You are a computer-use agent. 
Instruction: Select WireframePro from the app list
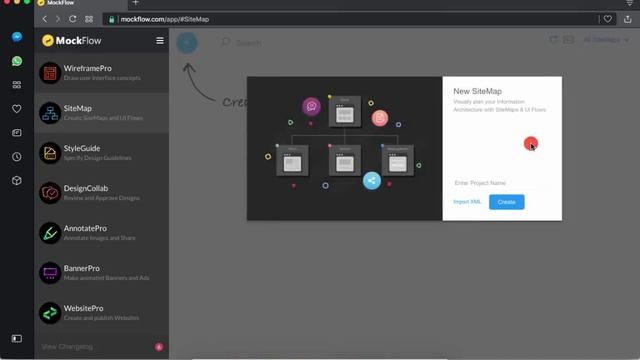click(102, 73)
